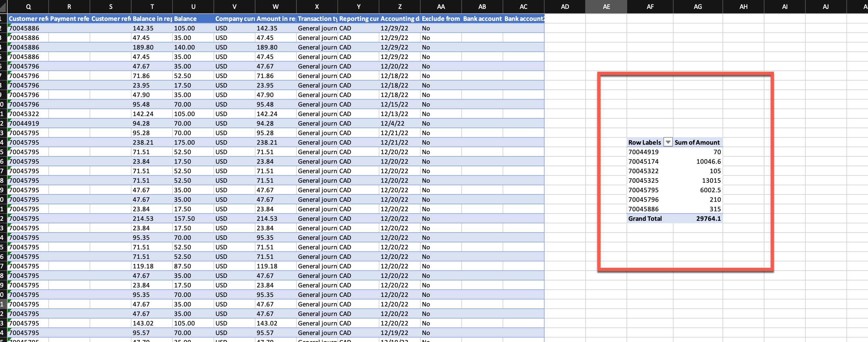868x342 pixels.
Task: Select the Grand Total value 29764.1
Action: click(698, 219)
